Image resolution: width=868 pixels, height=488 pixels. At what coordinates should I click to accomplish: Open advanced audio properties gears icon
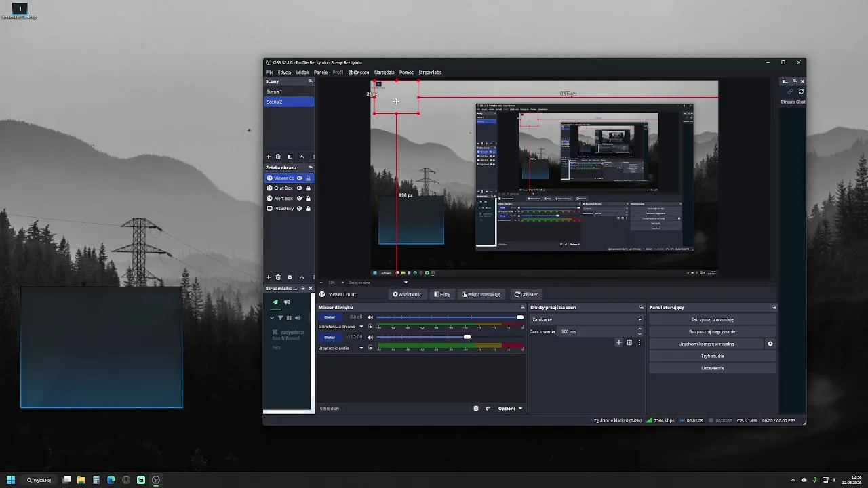pos(488,409)
